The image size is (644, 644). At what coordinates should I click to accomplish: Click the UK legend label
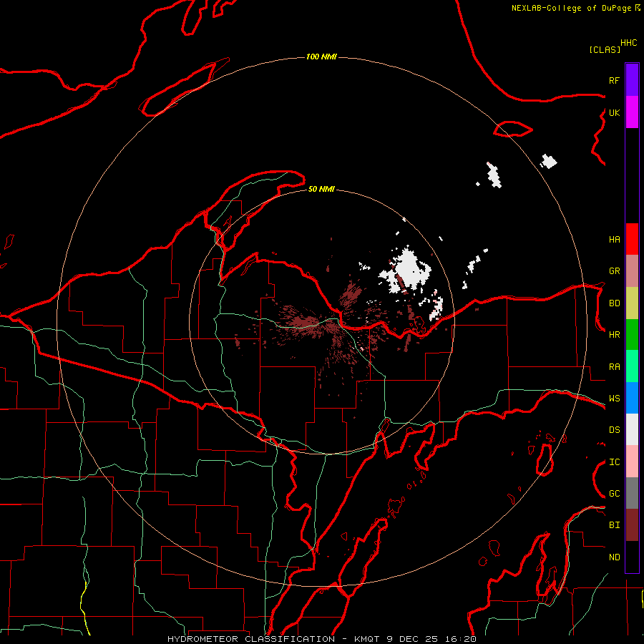coord(614,112)
